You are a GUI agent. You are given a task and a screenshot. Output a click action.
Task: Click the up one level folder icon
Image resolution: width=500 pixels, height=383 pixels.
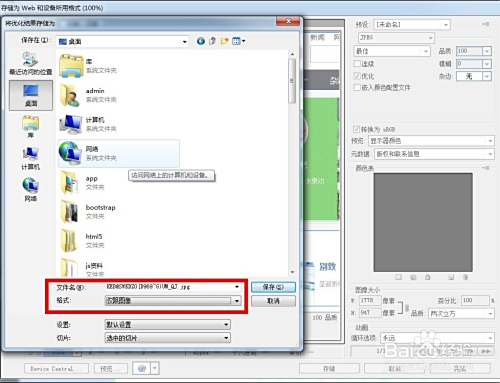click(x=212, y=41)
